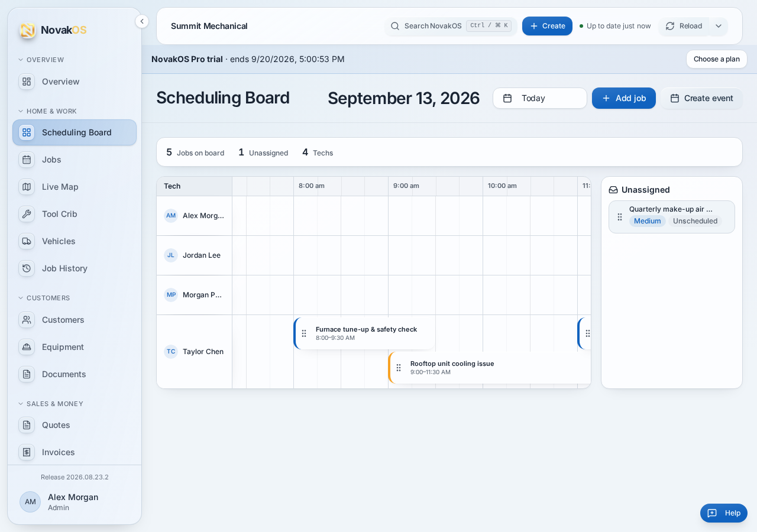
Task: Click the Reload button
Action: [x=684, y=26]
